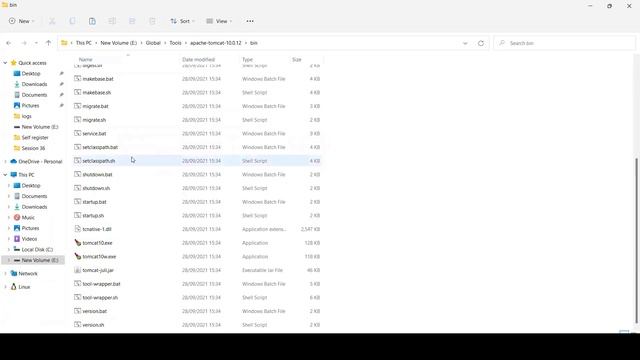
Task: Click the Share icon in toolbar
Action: tap(132, 21)
